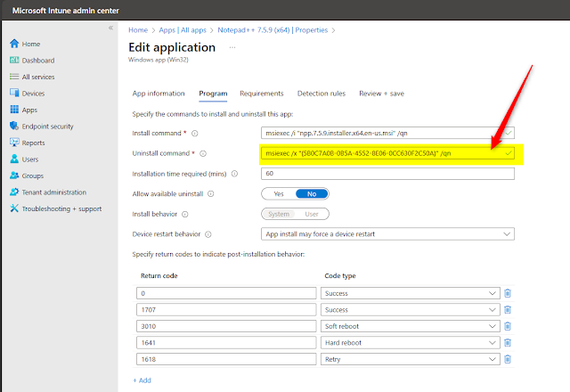The image size is (570, 392).
Task: Click info icon next to Install command
Action: tap(195, 134)
